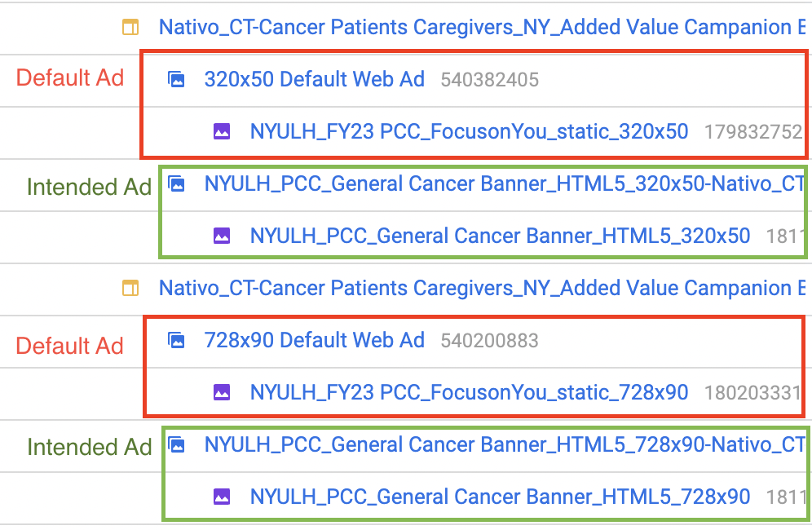Screen dimensions: 812x530
Task: Click the ad ID 540200883
Action: [489, 341]
